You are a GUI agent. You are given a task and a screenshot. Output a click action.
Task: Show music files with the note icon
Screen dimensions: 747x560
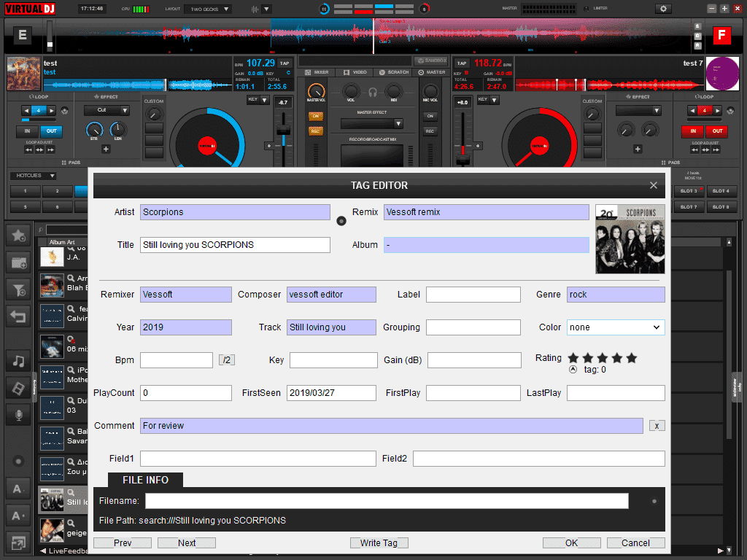(18, 361)
